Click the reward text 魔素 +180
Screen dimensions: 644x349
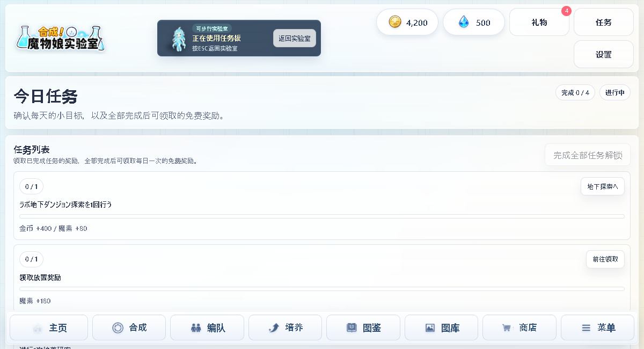[35, 301]
